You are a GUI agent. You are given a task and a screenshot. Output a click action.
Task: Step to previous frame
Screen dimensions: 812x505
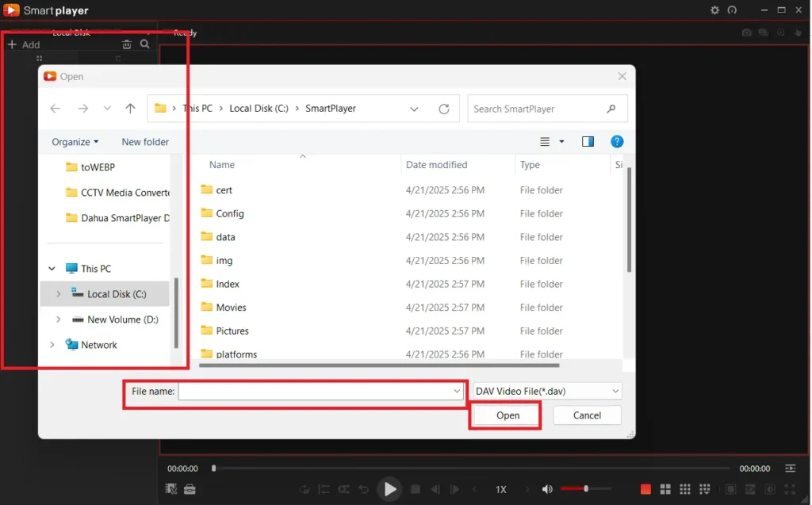[435, 489]
